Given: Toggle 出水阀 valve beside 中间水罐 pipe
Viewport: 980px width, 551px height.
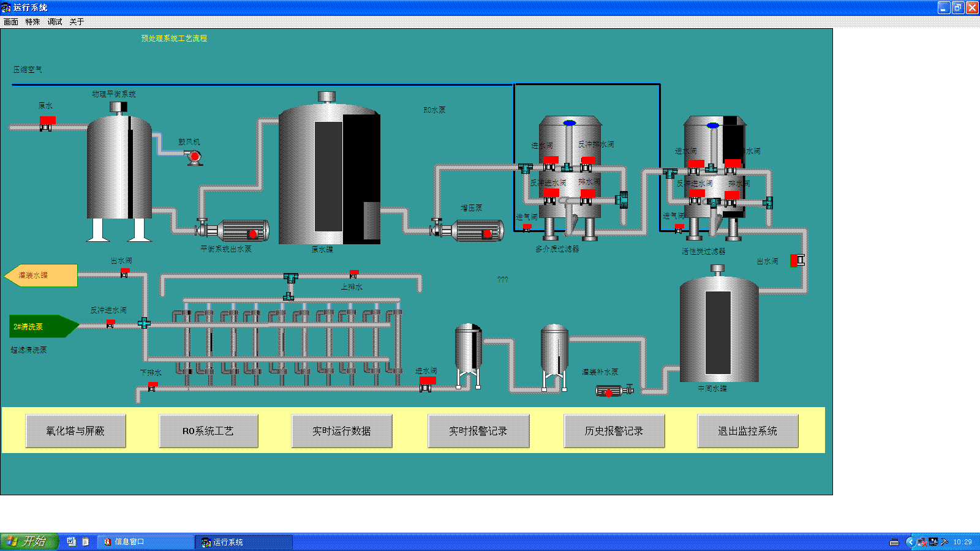Looking at the screenshot, I should [x=797, y=261].
